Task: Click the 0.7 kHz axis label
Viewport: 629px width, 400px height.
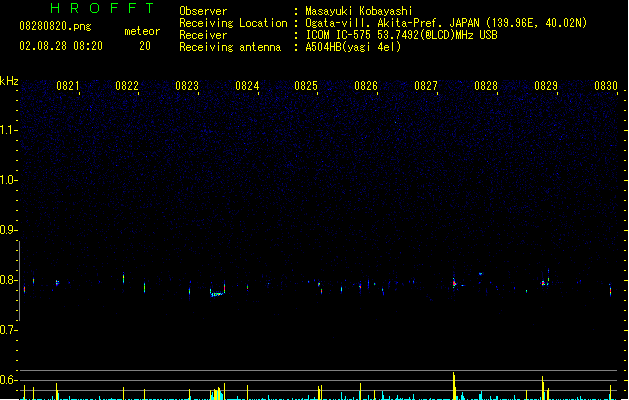Action: (x=8, y=330)
